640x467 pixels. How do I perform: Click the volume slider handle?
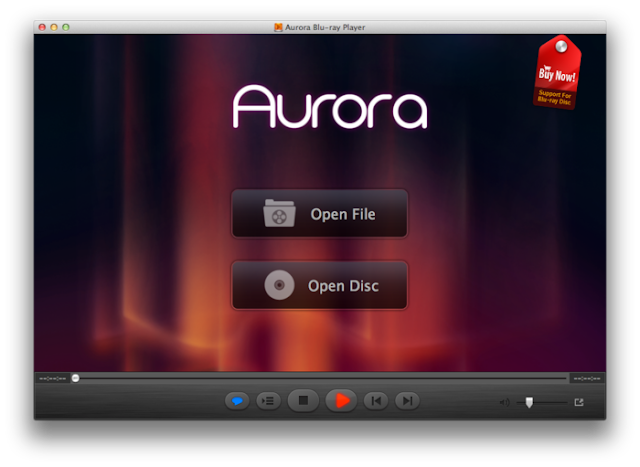pos(529,403)
